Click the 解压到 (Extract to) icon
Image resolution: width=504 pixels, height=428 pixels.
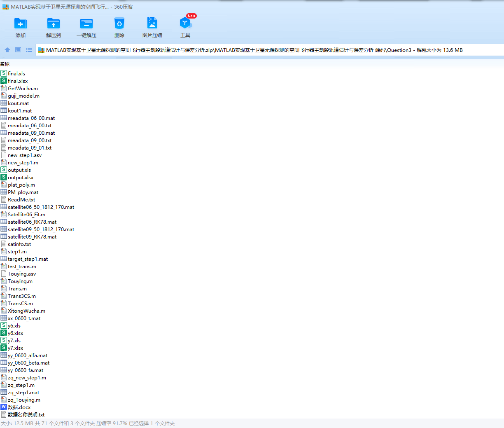pos(54,23)
